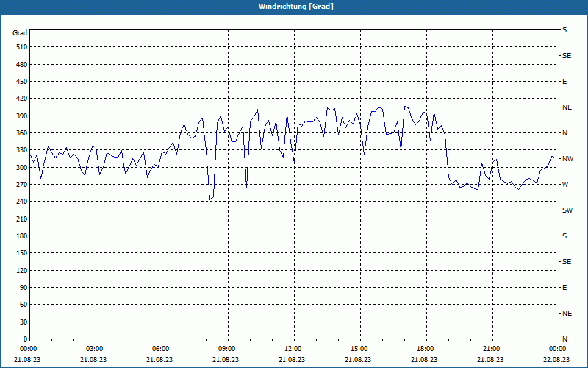Click the 390 degree axis label
The image size is (588, 368).
(21, 116)
